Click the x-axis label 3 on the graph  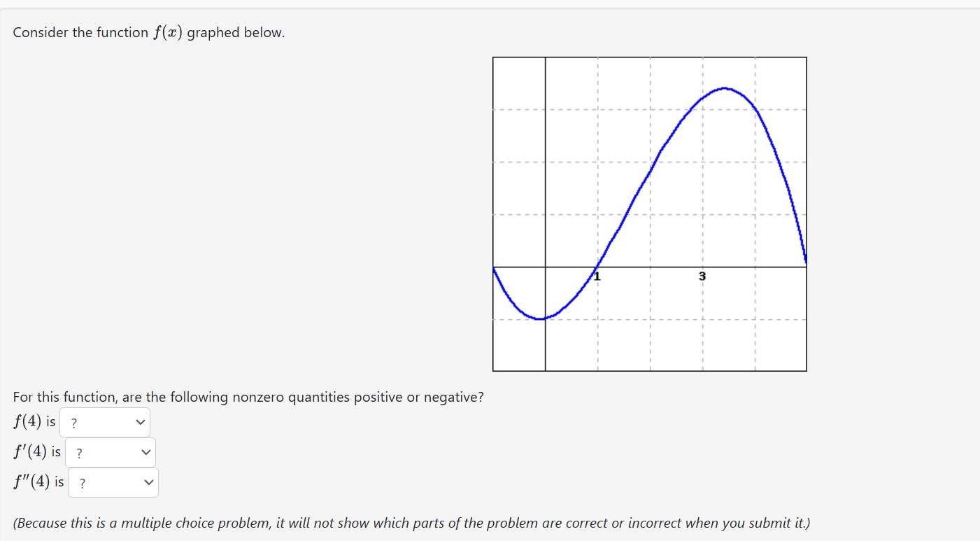pyautogui.click(x=702, y=276)
